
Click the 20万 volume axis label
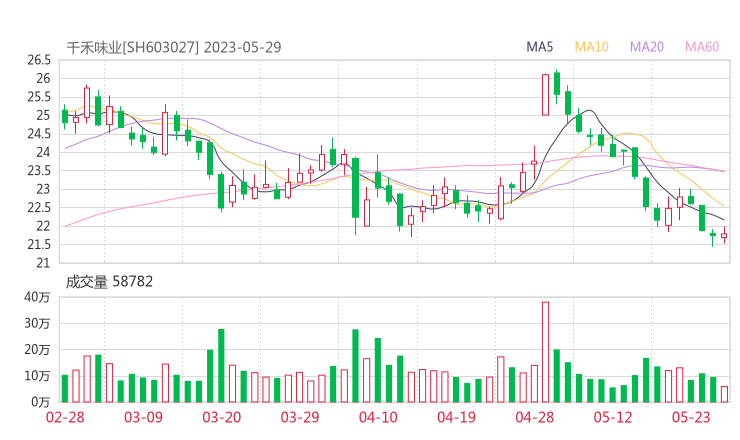click(x=37, y=350)
